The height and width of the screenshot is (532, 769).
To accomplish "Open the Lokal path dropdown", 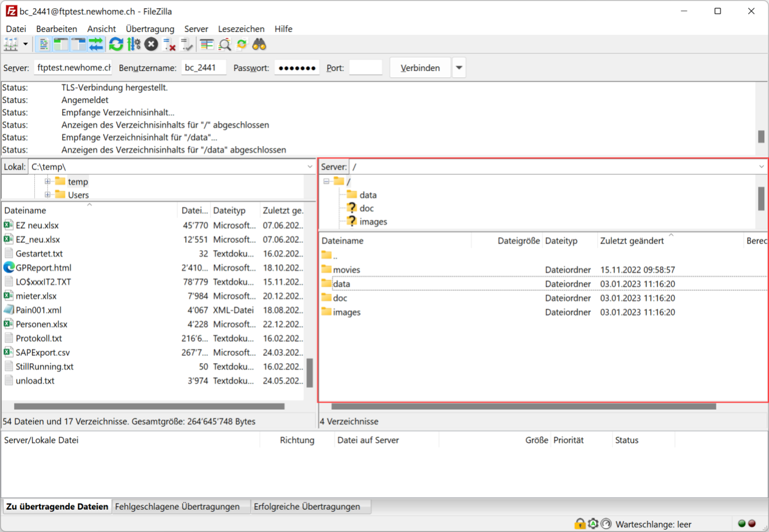I will [x=310, y=167].
